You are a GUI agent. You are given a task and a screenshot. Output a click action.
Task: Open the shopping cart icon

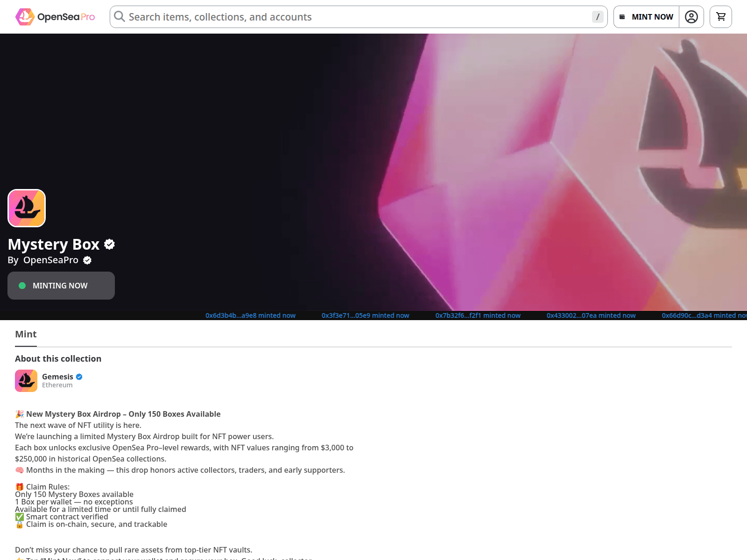click(x=721, y=17)
